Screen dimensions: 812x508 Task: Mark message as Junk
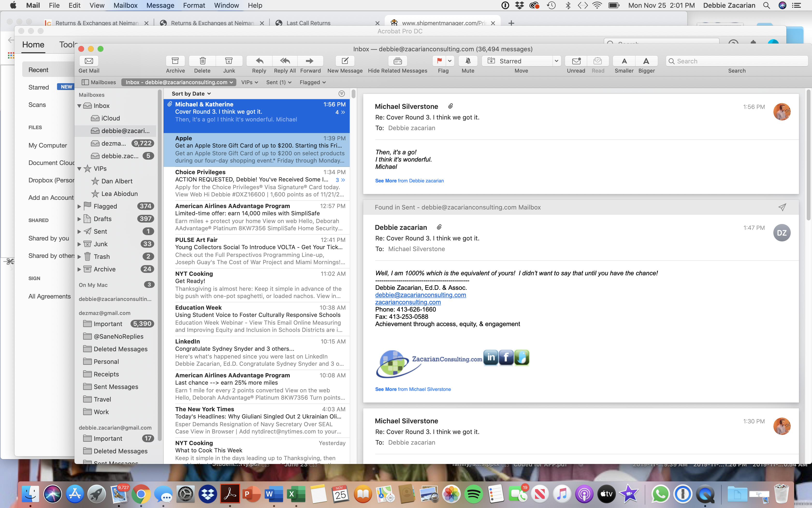tap(229, 61)
